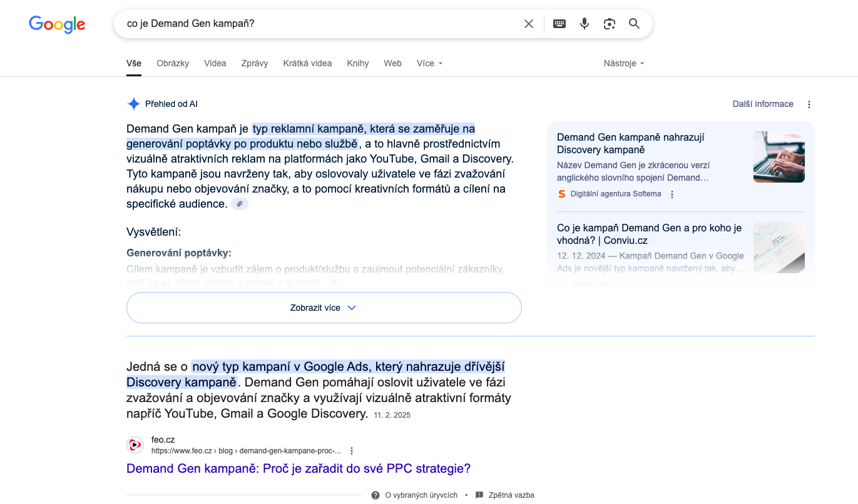Open the Nástroje tools dropdown

coord(624,63)
